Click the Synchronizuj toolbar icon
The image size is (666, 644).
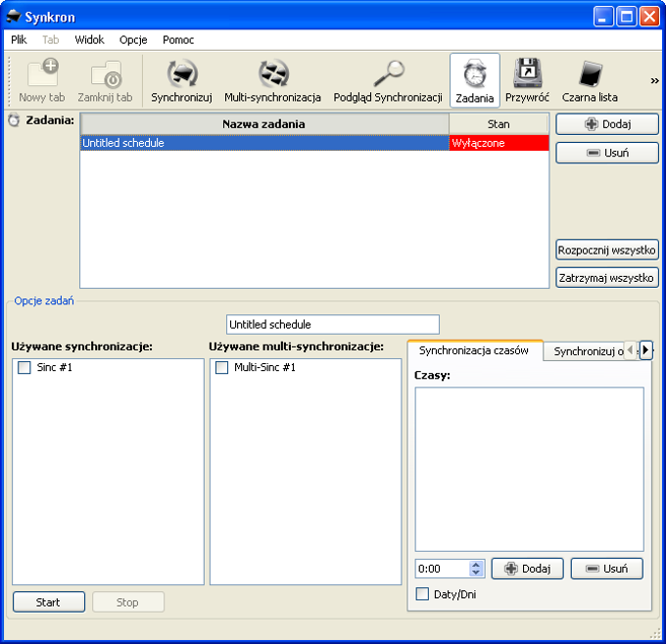182,80
